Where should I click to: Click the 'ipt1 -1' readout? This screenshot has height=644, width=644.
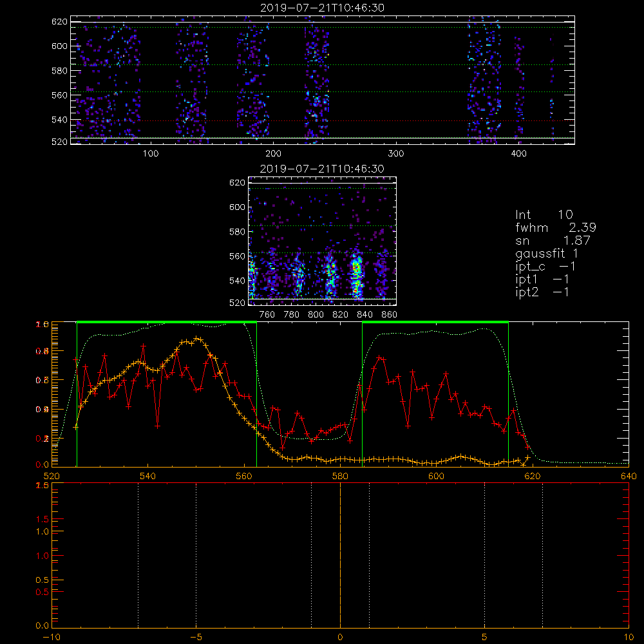point(542,279)
